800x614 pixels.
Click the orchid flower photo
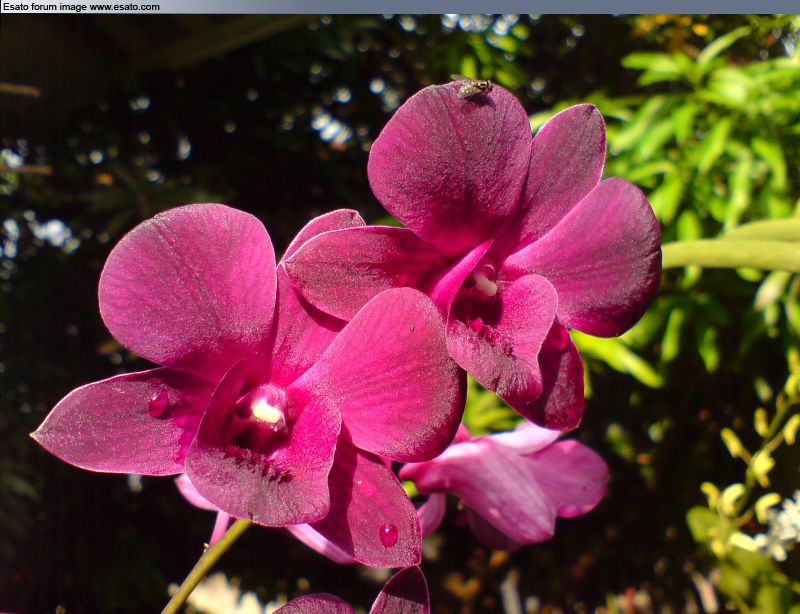coord(400,314)
